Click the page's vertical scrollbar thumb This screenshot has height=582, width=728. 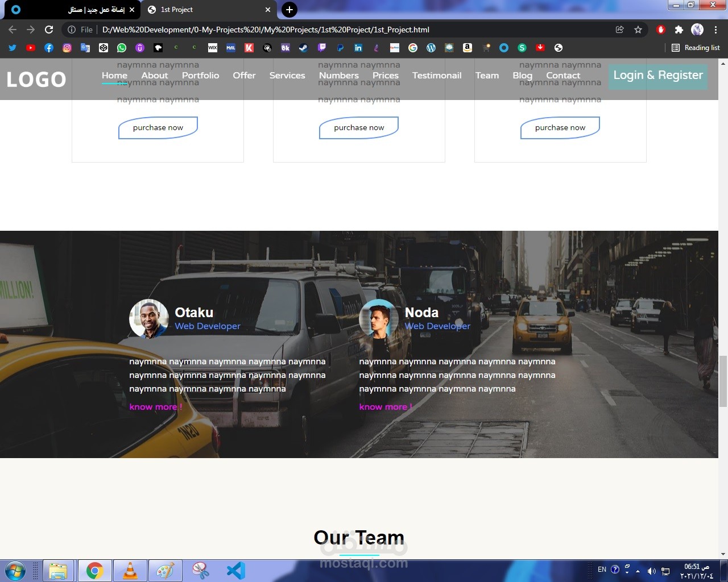pyautogui.click(x=723, y=381)
